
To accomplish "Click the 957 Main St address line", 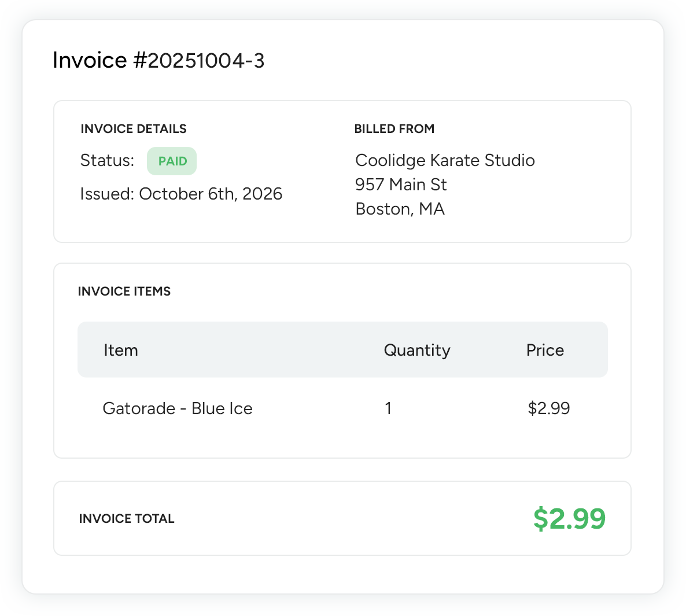I will pyautogui.click(x=401, y=185).
